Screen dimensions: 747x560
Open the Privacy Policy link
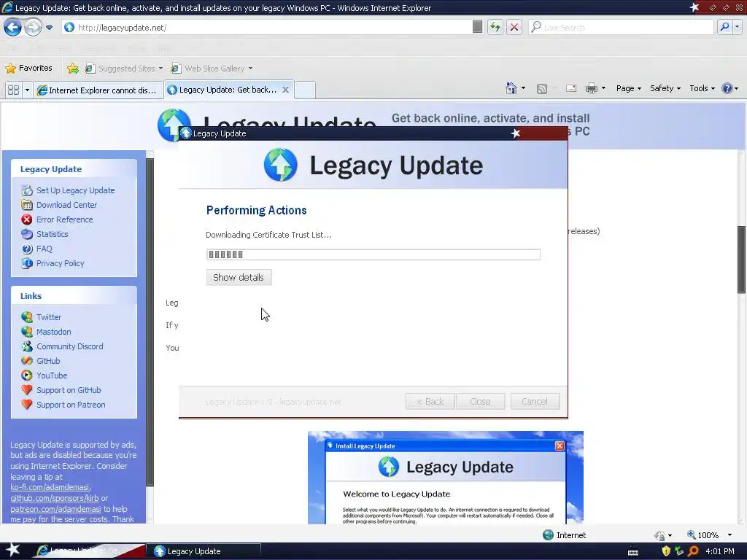coord(60,263)
